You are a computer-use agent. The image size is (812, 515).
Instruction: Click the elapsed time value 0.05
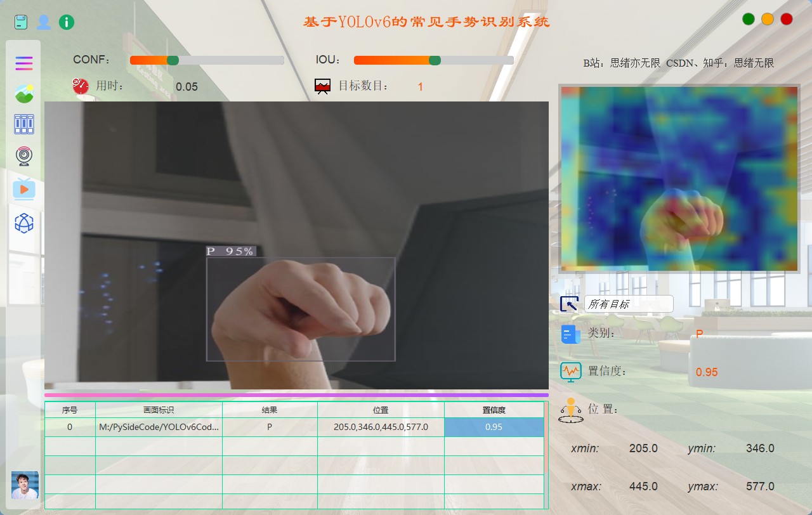coord(187,87)
